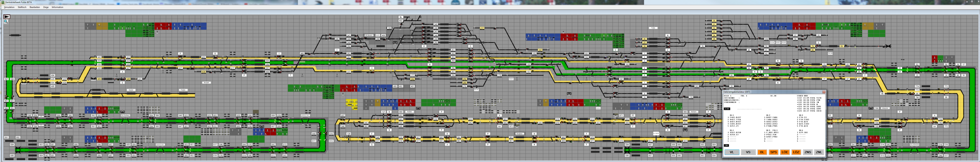The image size is (980, 162).
Task: Click the BL1 heading in DET display
Action: pos(732,115)
